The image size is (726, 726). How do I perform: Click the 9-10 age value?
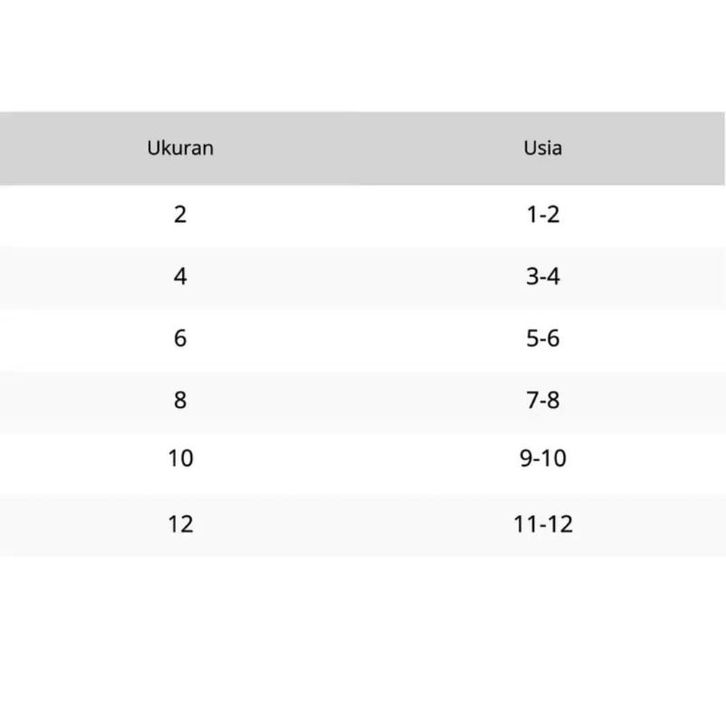click(x=543, y=459)
